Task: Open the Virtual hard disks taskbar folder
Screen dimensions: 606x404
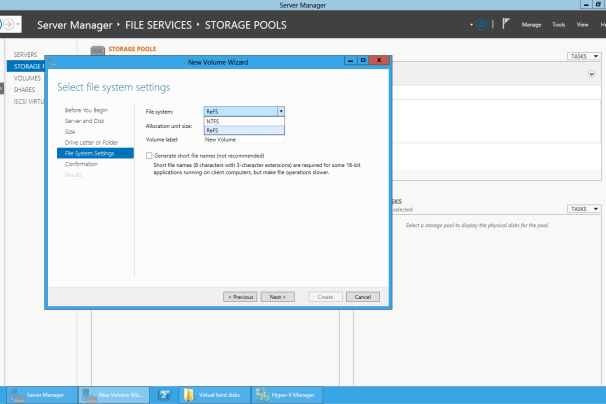Action: point(214,395)
